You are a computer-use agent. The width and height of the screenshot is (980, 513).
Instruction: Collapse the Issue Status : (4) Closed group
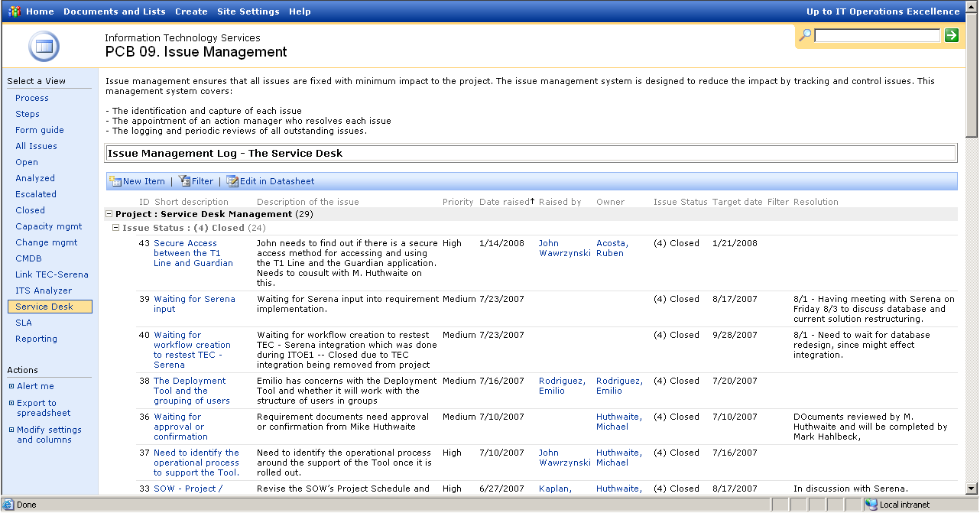click(115, 228)
